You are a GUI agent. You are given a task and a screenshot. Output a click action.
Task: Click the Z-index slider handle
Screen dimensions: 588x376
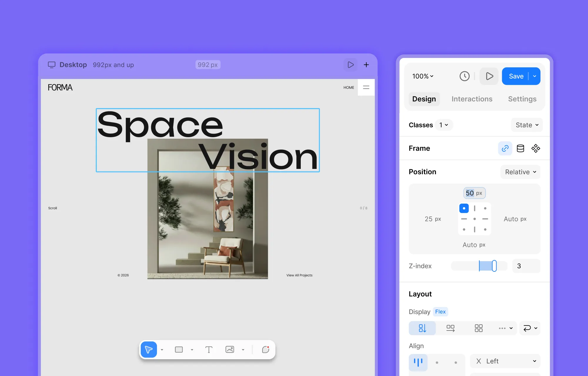494,266
